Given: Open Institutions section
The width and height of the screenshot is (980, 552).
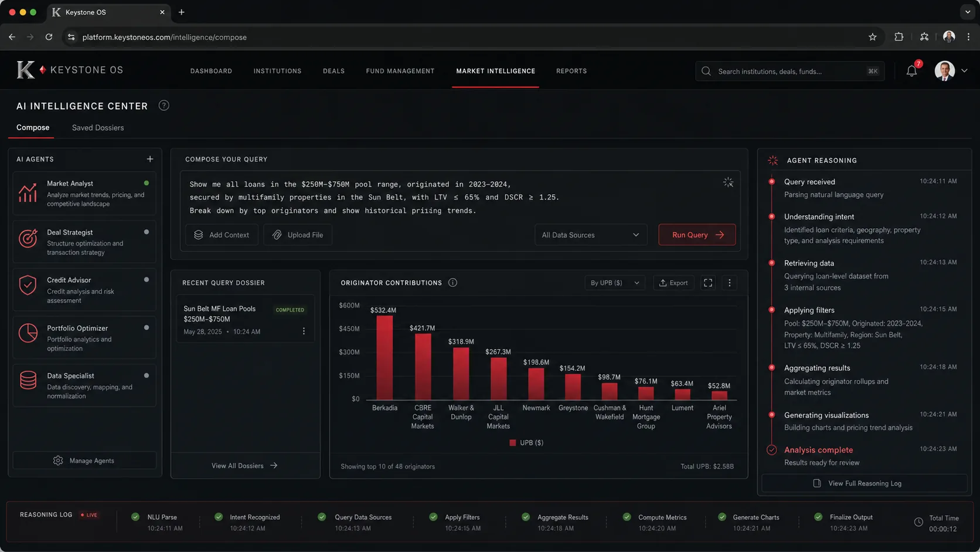Looking at the screenshot, I should tap(277, 71).
